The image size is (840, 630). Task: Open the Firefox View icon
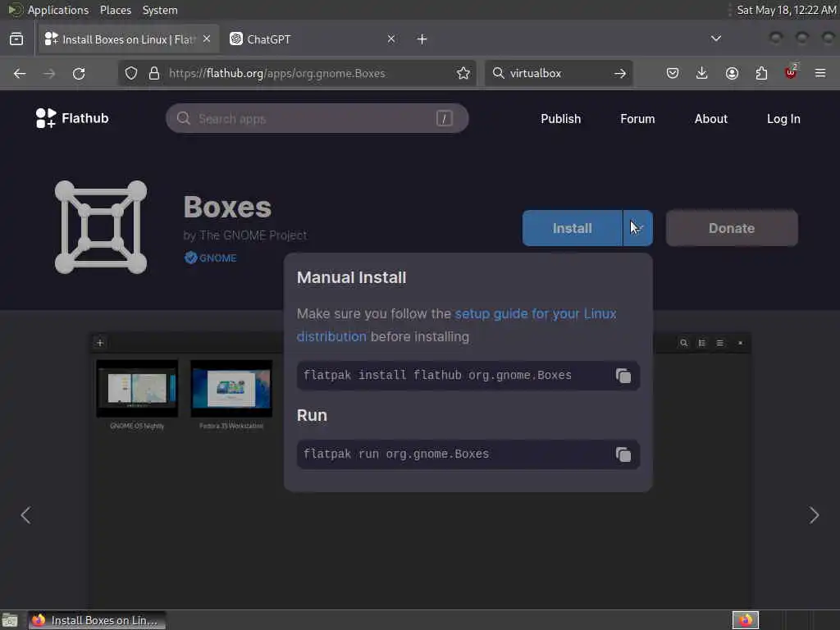(16, 39)
